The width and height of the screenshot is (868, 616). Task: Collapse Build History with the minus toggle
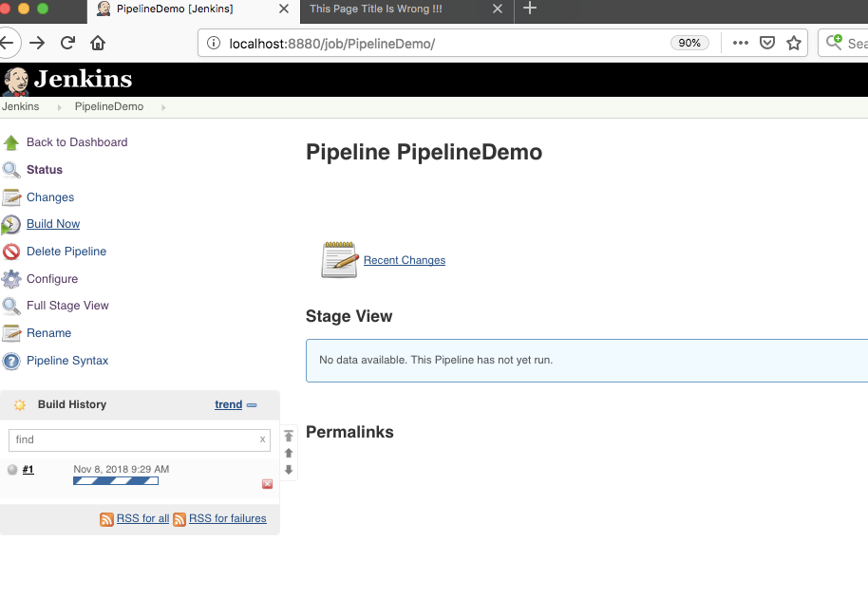point(252,405)
